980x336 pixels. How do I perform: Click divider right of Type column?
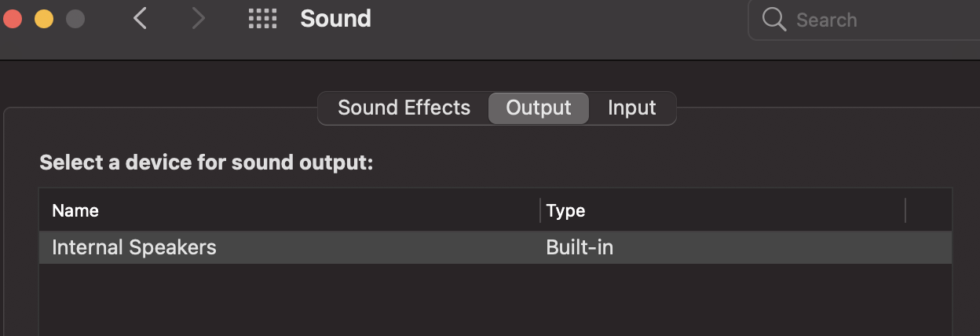[x=905, y=210]
